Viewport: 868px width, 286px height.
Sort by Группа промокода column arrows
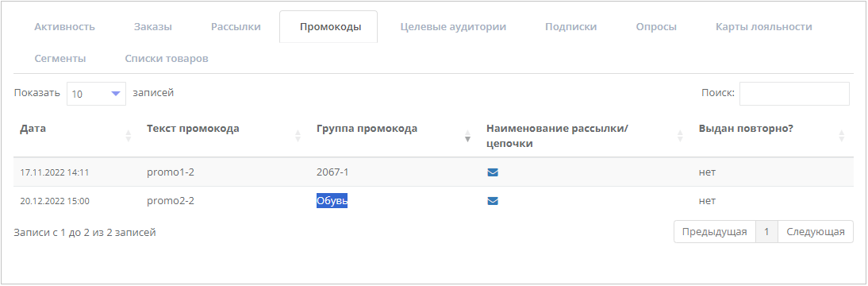coord(467,135)
